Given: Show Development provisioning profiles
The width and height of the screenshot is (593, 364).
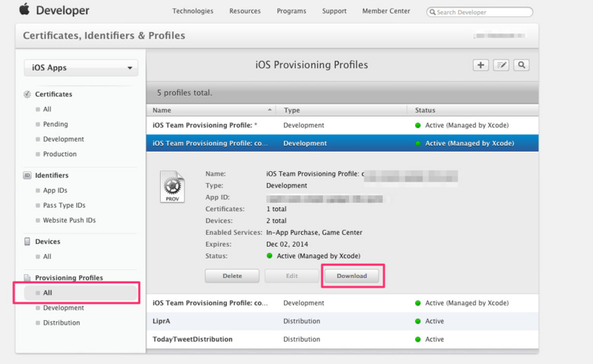Looking at the screenshot, I should click(x=63, y=308).
